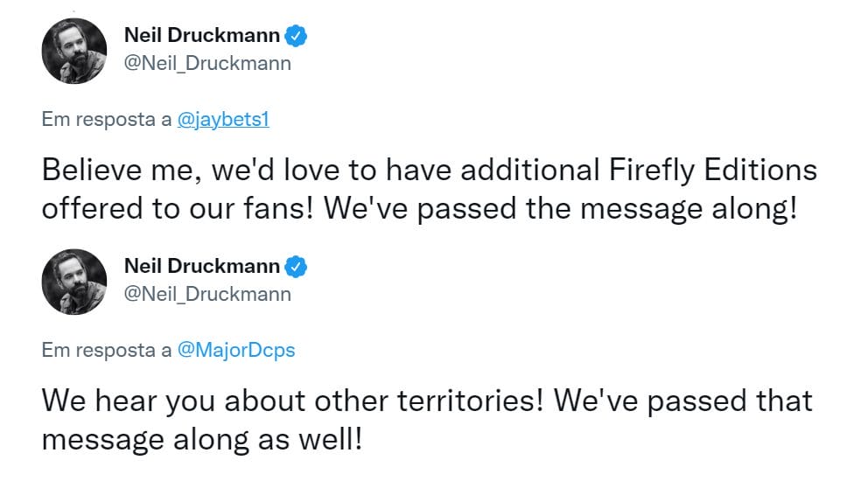The image size is (868, 481).
Task: Click the Neil Druckmann name on second tweet
Action: pyautogui.click(x=202, y=267)
